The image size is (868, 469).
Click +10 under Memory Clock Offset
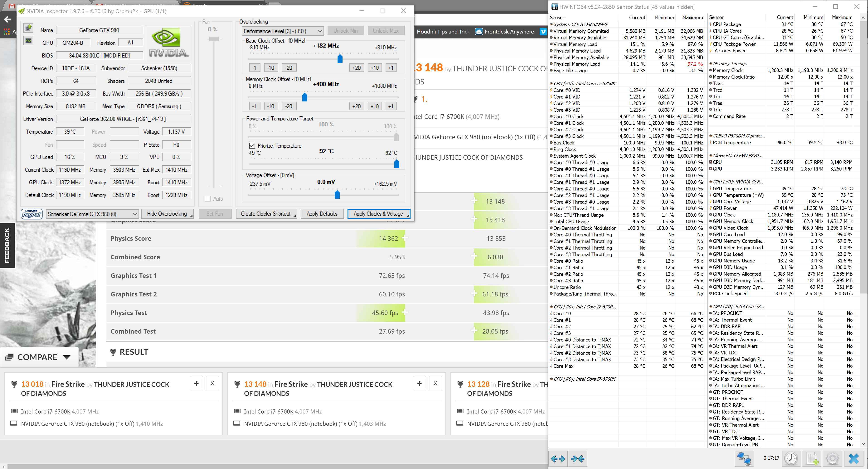[375, 106]
